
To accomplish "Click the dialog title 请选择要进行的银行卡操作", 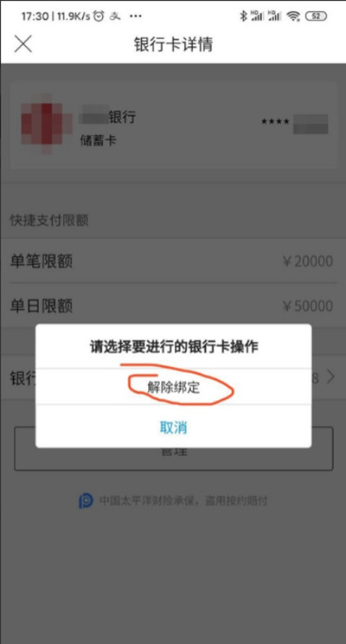I will [174, 346].
